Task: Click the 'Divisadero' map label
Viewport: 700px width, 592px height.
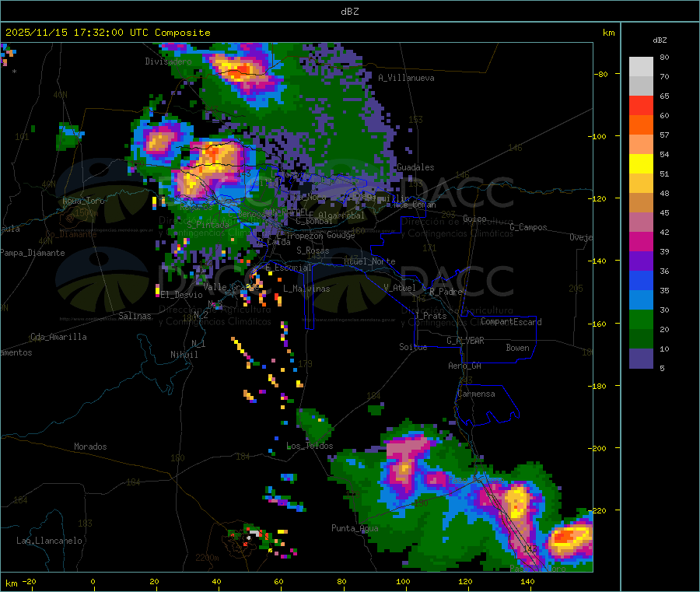Action: [x=168, y=61]
